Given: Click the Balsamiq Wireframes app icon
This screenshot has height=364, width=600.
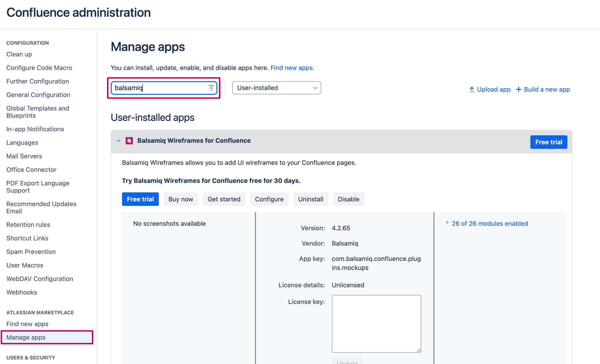Looking at the screenshot, I should click(x=129, y=141).
